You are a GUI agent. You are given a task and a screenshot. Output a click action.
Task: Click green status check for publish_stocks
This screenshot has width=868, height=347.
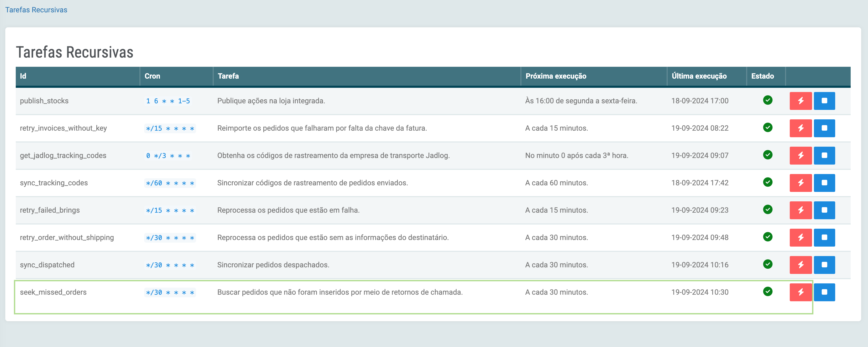coord(768,100)
